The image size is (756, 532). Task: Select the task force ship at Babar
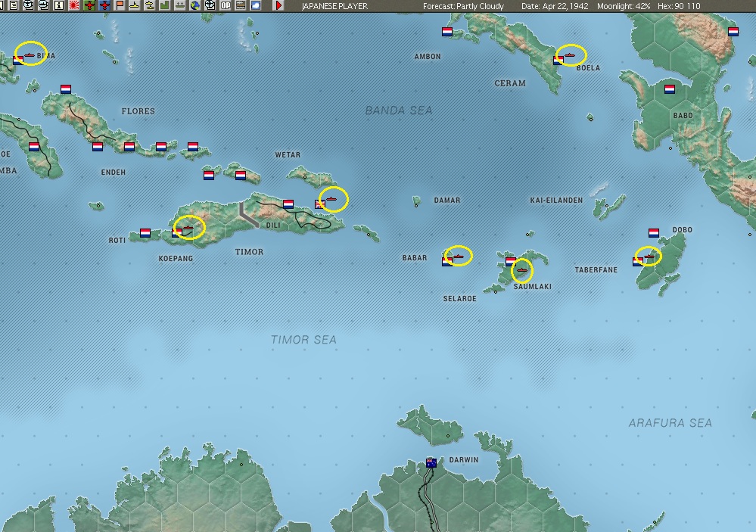click(458, 256)
